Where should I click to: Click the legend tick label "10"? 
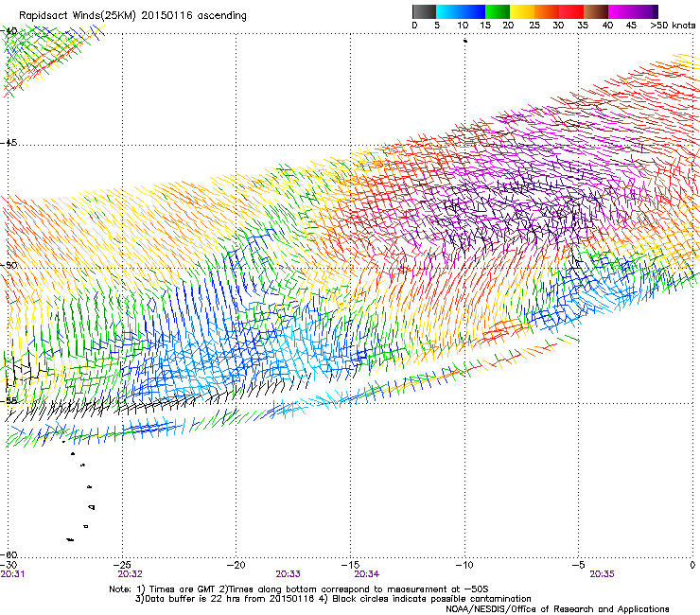(x=463, y=26)
